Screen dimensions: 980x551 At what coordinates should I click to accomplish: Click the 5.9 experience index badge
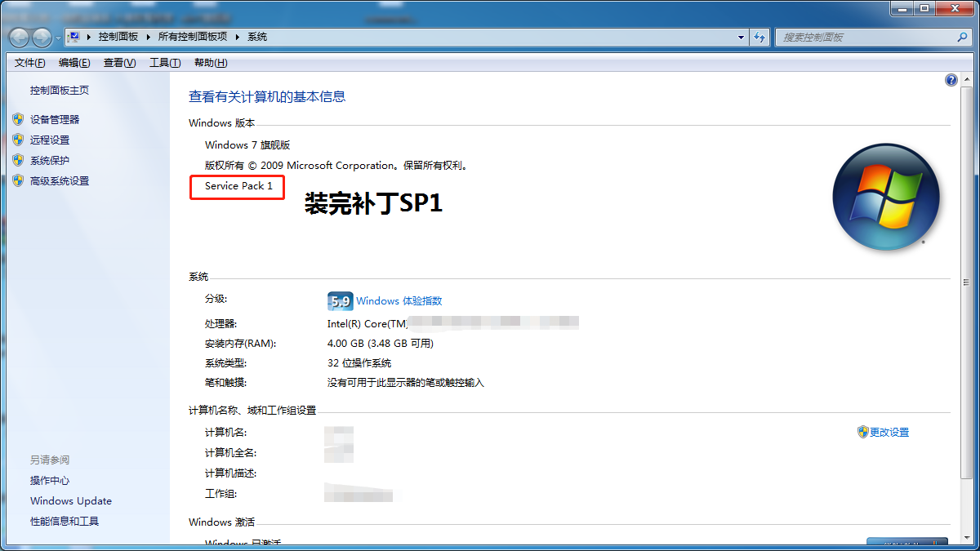[340, 301]
